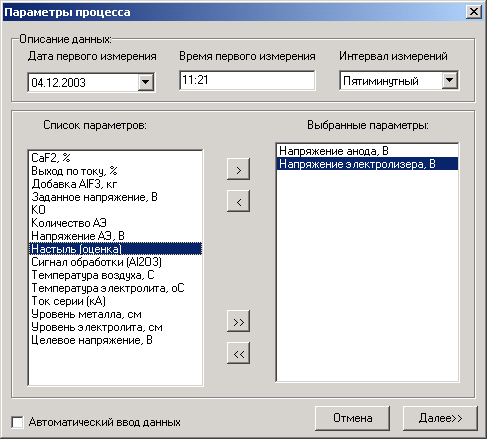The image size is (487, 439).
Task: Select Напряжение анода, В in selected parameters
Action: click(x=367, y=151)
